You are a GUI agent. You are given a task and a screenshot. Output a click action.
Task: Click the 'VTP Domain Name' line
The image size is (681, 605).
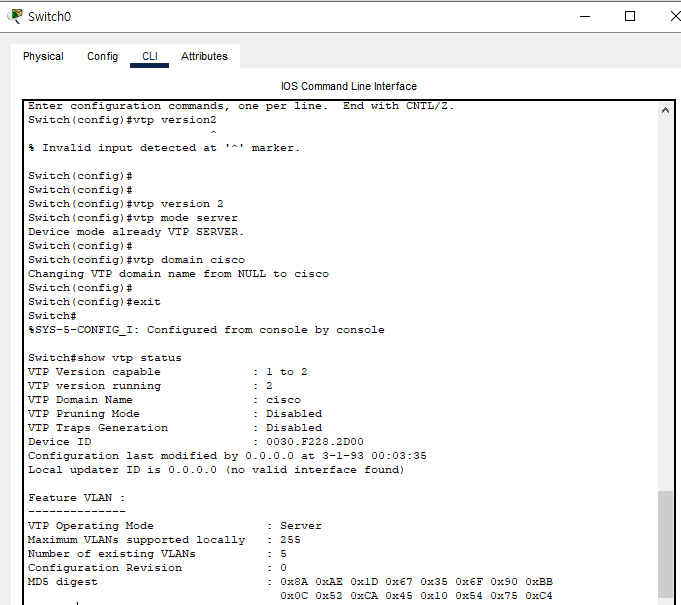point(164,400)
